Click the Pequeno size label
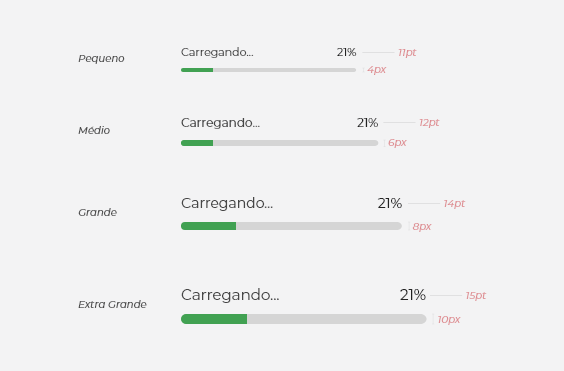564x371 pixels. pyautogui.click(x=101, y=58)
